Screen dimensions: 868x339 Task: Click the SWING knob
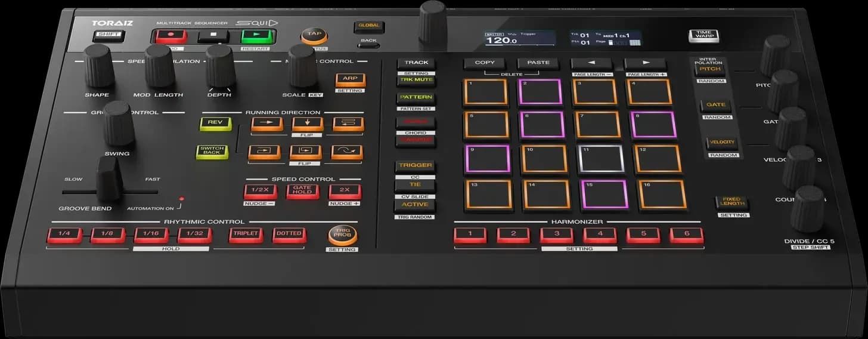click(x=119, y=123)
